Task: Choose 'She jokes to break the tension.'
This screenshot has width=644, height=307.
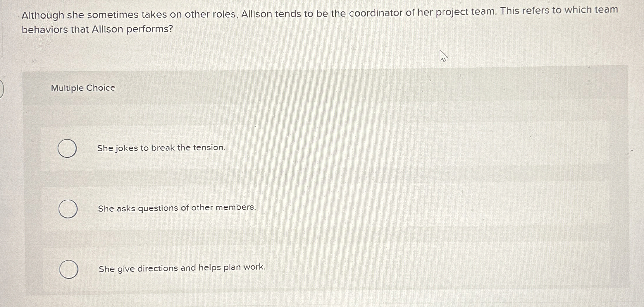Action: (161, 148)
